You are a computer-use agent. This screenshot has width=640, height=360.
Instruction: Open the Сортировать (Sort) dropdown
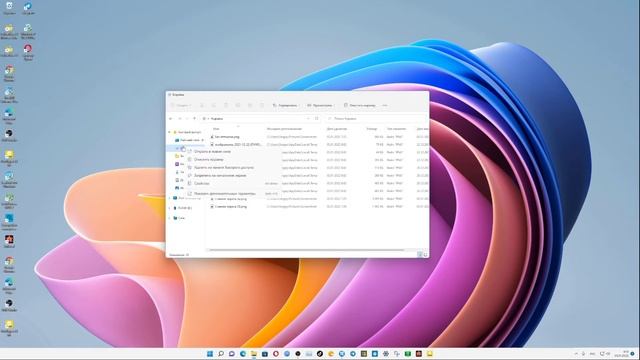point(285,105)
